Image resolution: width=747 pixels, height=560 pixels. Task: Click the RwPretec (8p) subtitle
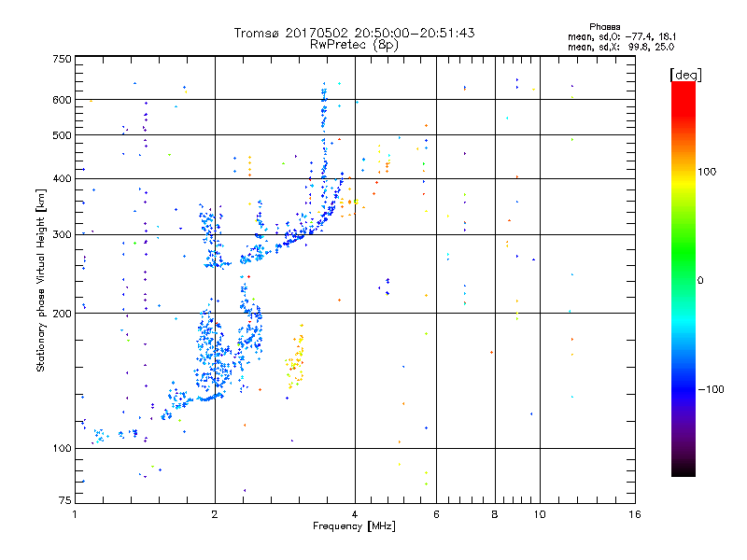354,45
